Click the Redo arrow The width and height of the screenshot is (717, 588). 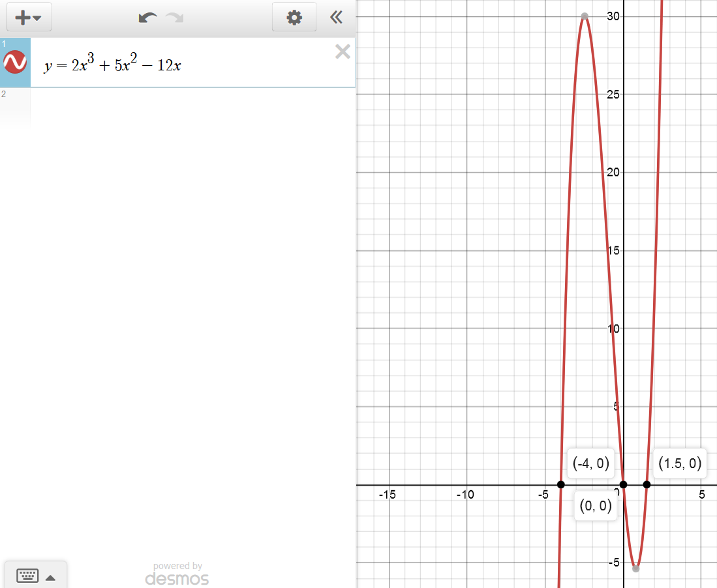coord(174,18)
